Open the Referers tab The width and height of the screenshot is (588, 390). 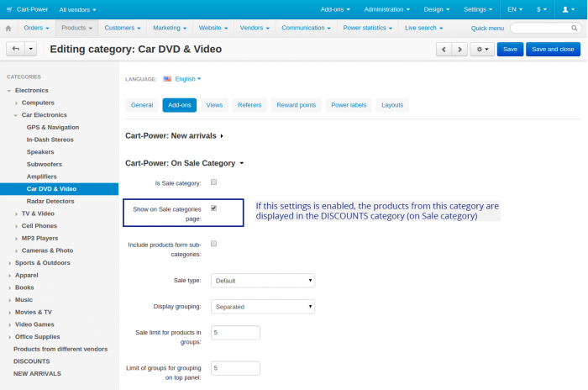[249, 105]
